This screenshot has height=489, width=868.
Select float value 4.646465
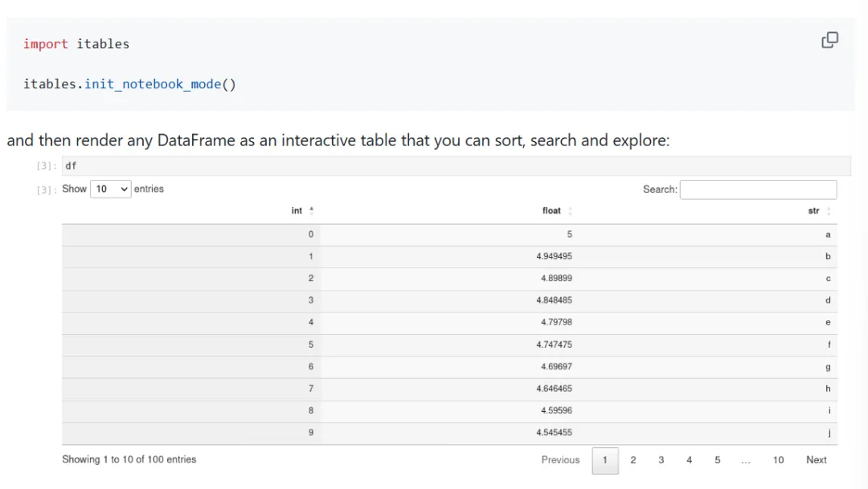tap(554, 389)
